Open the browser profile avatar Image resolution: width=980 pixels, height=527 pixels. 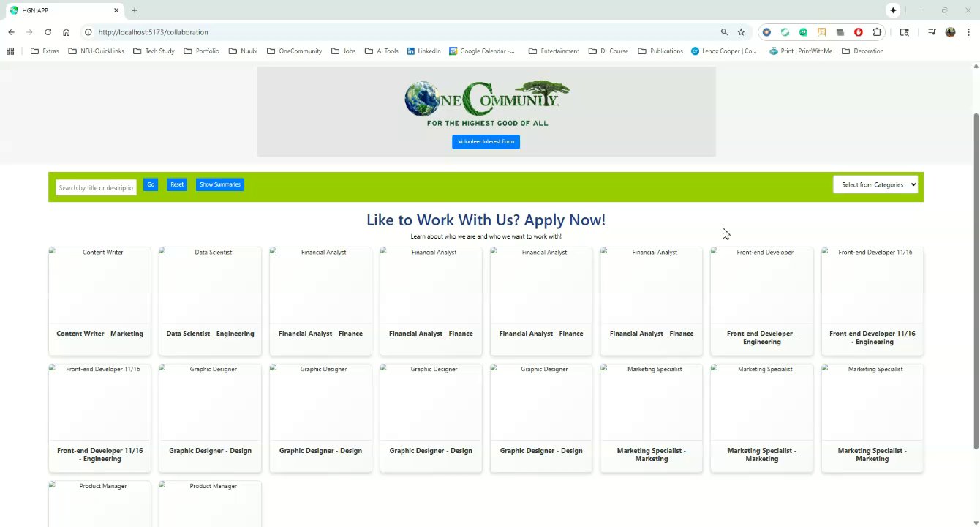pos(950,32)
